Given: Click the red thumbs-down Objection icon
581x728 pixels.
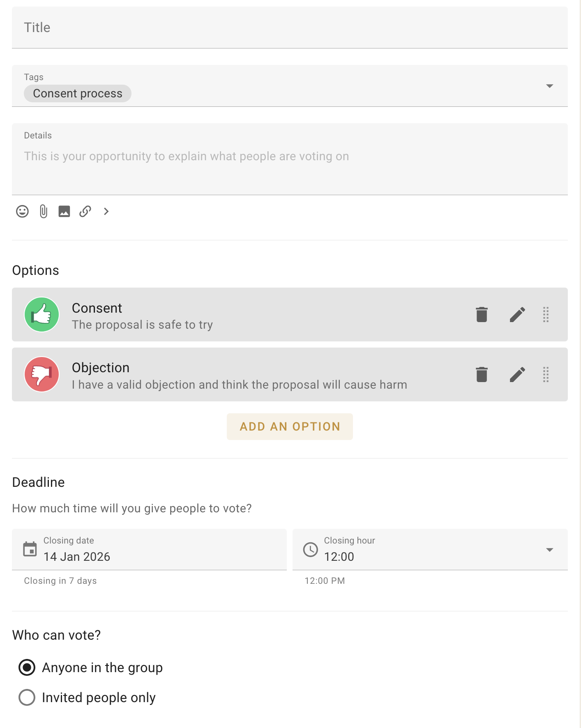Looking at the screenshot, I should pyautogui.click(x=41, y=374).
